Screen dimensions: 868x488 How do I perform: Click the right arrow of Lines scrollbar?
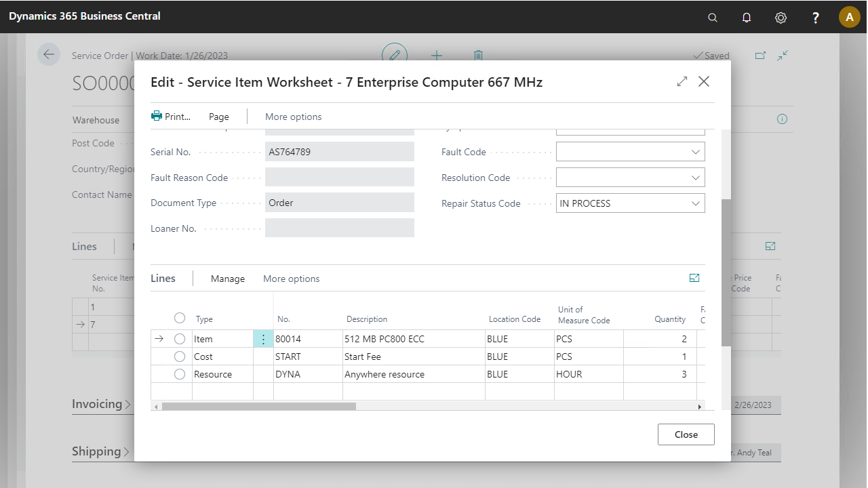[x=700, y=407]
